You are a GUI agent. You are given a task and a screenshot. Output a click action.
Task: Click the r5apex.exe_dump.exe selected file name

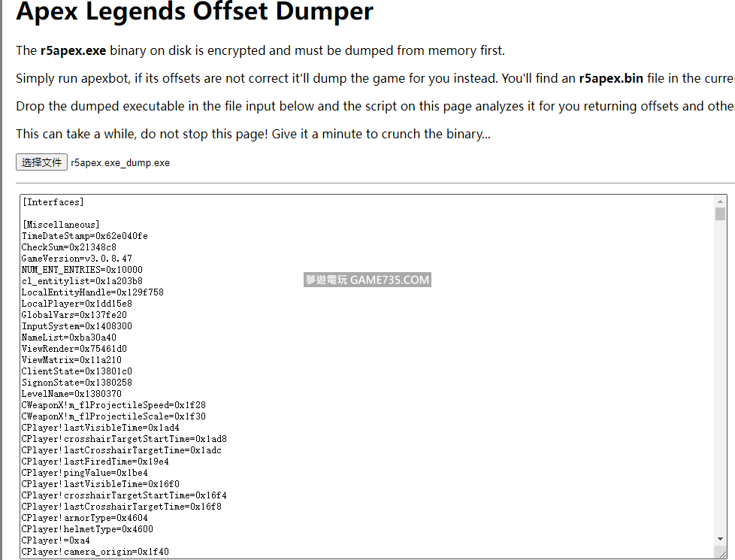point(120,163)
